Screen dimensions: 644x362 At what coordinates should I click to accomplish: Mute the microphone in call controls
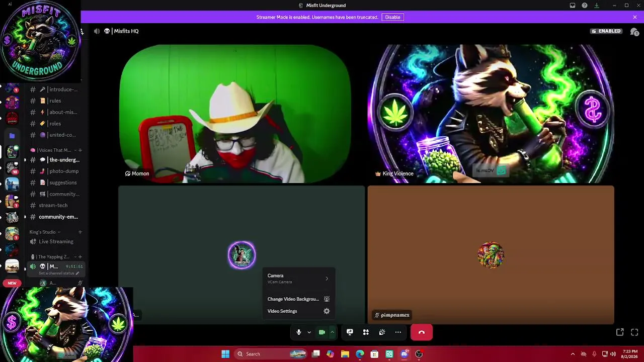pos(298,332)
